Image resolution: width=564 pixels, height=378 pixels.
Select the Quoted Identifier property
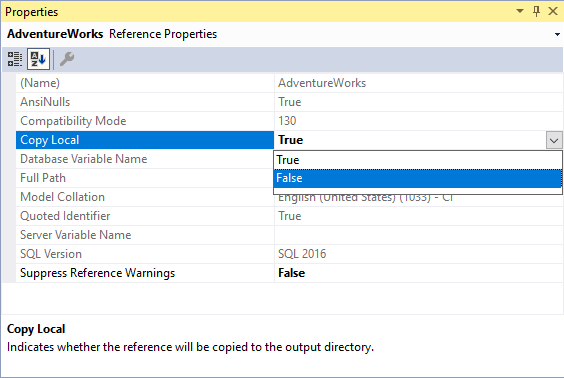tap(145, 216)
